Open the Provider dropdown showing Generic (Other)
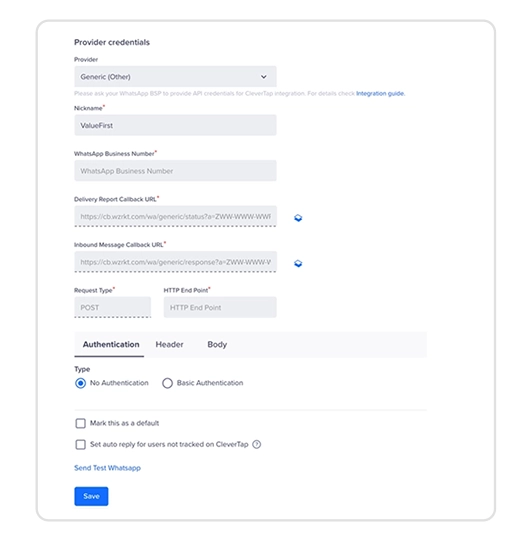Screen dimensions: 530x541 coord(175,77)
